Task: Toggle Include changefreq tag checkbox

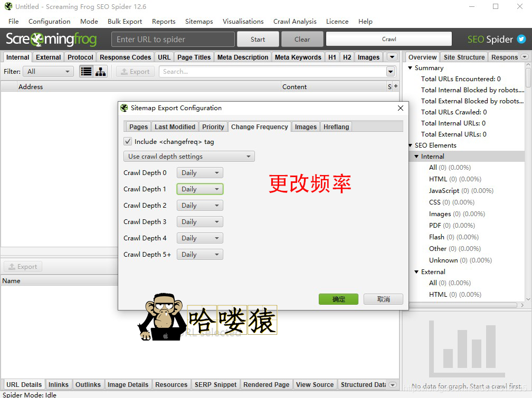Action: pos(128,141)
